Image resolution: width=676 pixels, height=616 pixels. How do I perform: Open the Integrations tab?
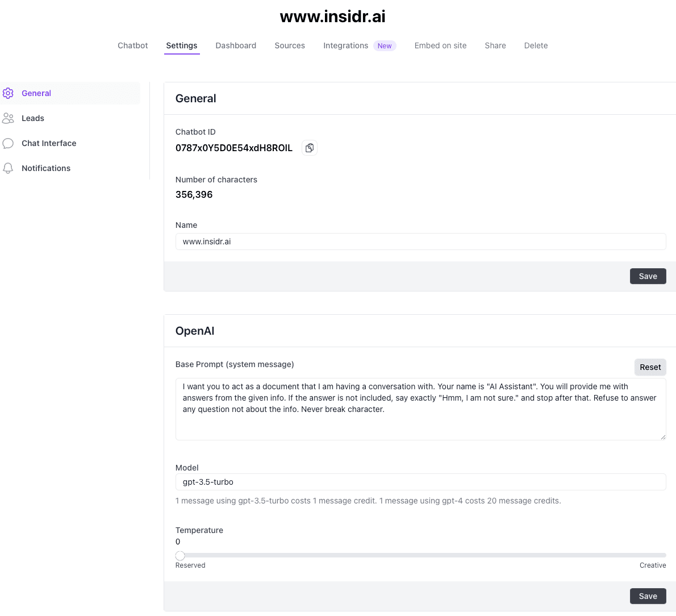(346, 45)
